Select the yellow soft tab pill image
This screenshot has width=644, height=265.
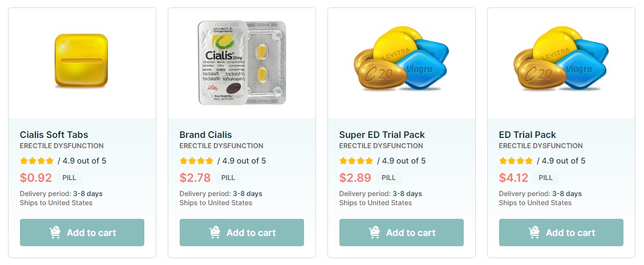pos(82,60)
